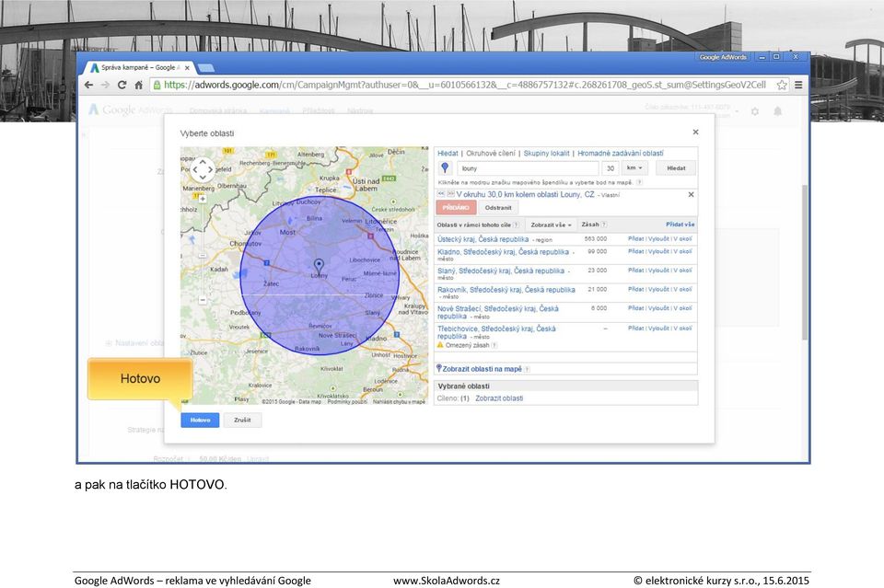Image resolution: width=884 pixels, height=588 pixels.
Task: Open Třebichovice, Středočeský kraj link
Action: 496,332
